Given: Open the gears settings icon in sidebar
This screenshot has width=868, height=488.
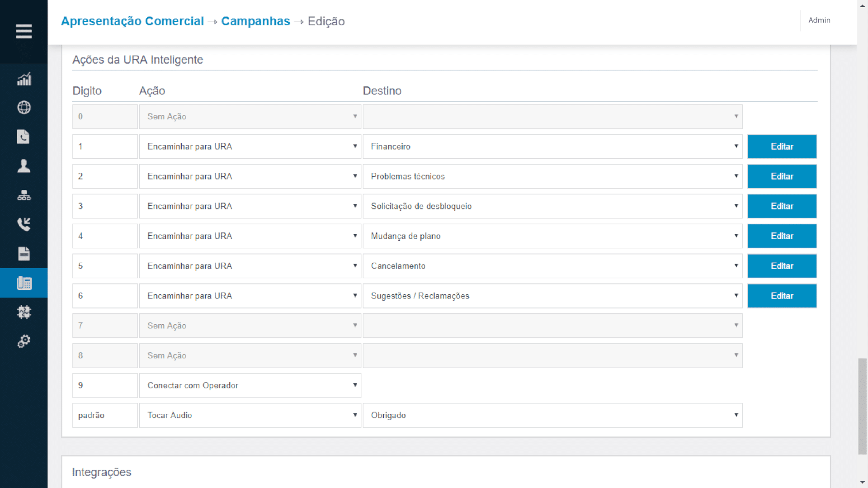Looking at the screenshot, I should pos(24,341).
